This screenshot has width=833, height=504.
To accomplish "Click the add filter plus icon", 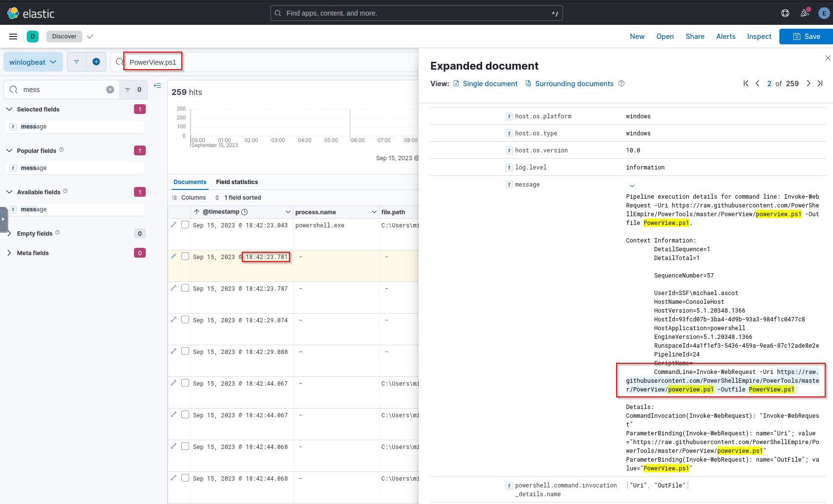I will click(x=96, y=62).
